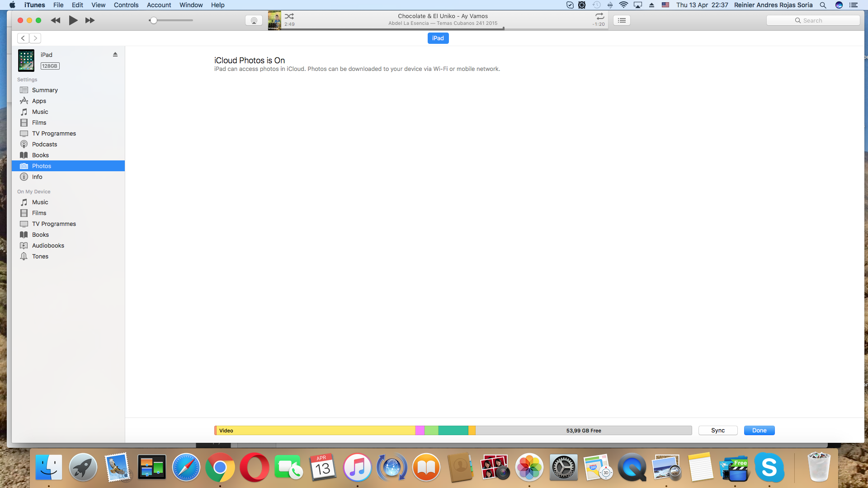Skip to next track with fast-forward icon
868x488 pixels.
coord(90,20)
